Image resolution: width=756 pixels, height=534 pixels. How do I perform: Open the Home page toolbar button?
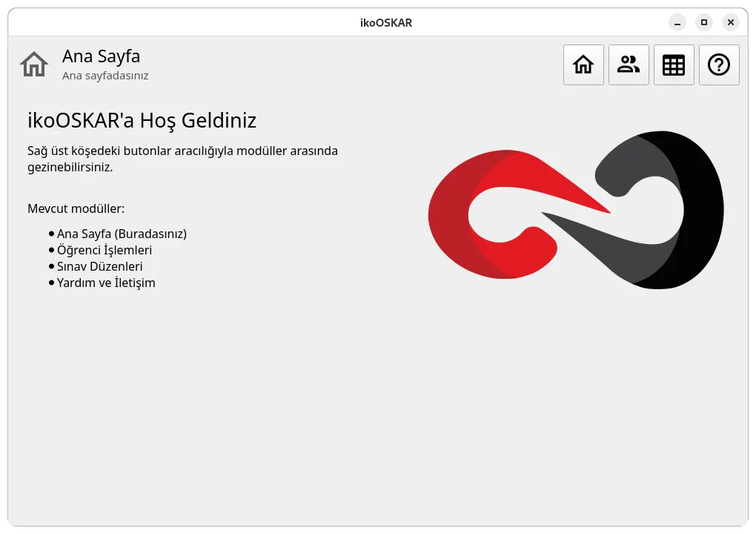(583, 65)
